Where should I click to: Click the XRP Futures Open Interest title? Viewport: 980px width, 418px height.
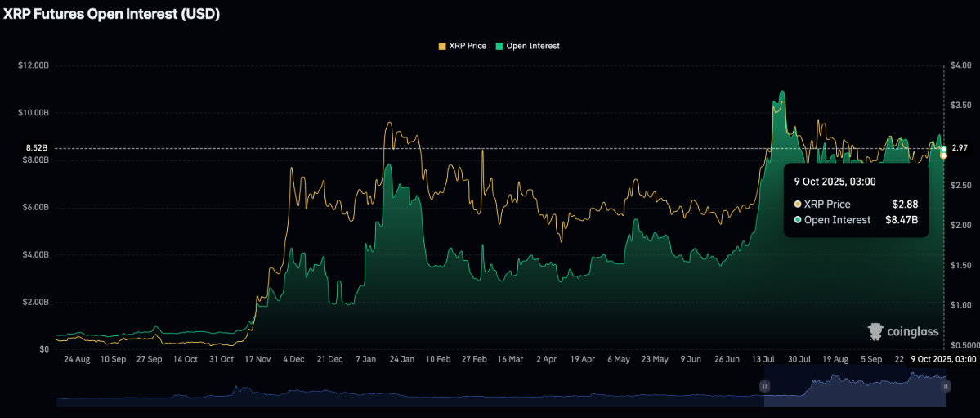112,15
